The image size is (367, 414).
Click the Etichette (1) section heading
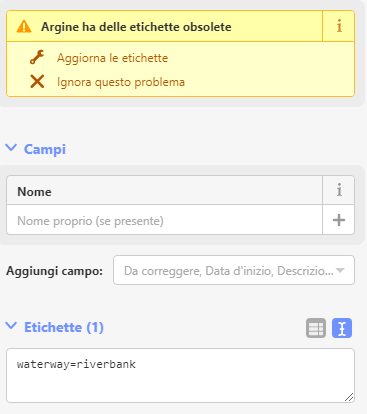click(64, 327)
